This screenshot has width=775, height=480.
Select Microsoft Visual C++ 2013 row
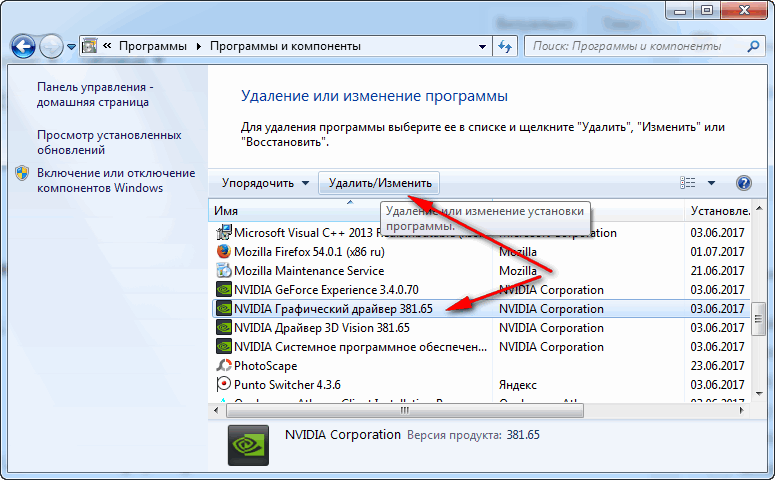(x=481, y=233)
